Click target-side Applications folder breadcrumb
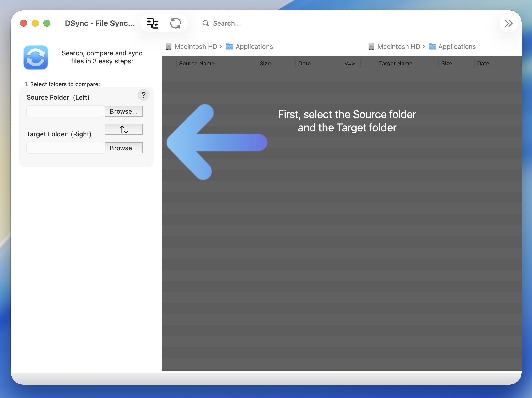This screenshot has width=532, height=398. pos(457,47)
